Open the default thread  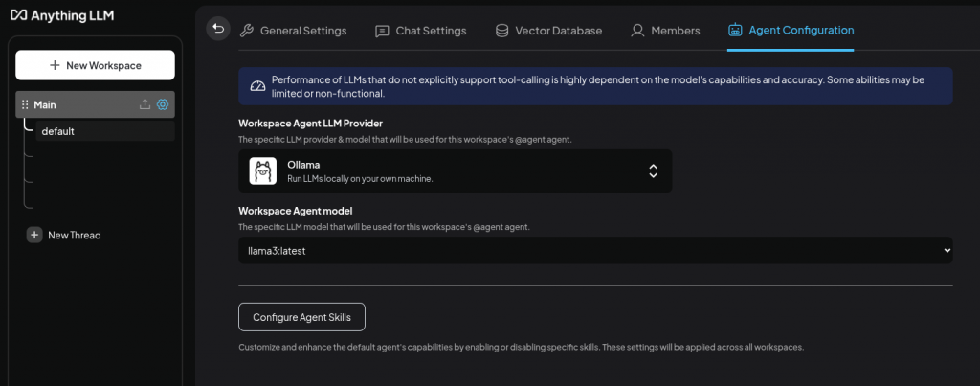tap(58, 131)
